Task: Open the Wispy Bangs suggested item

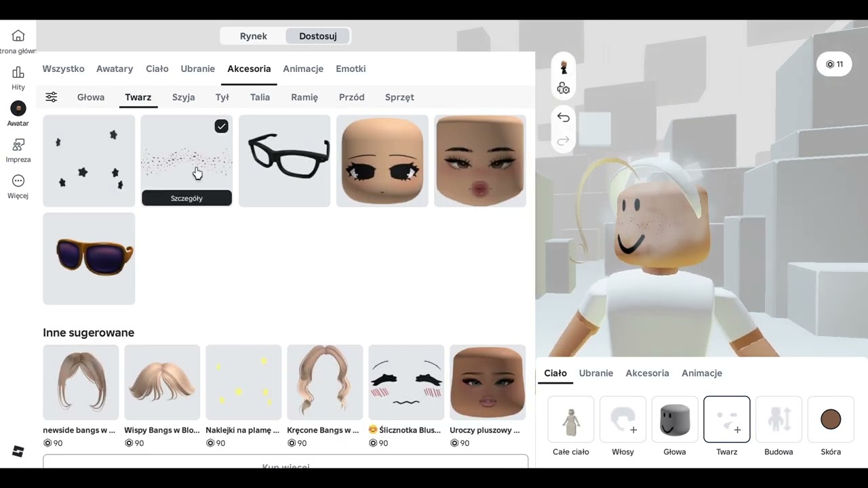Action: tap(162, 382)
